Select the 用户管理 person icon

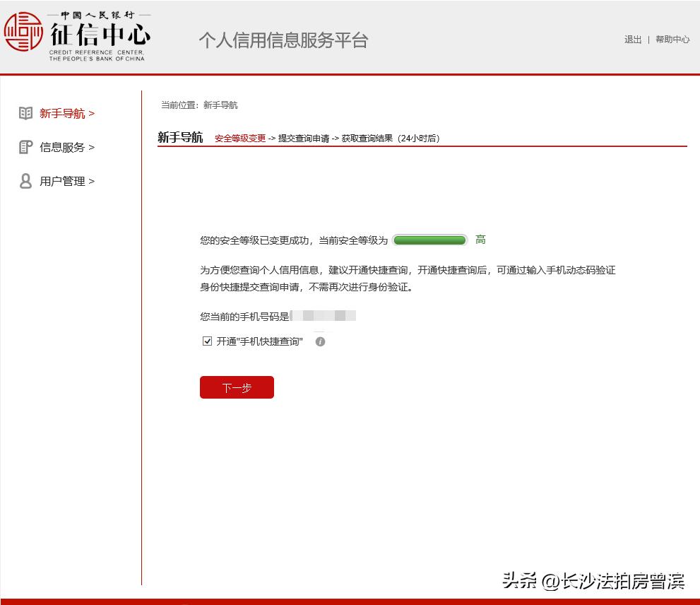(26, 181)
